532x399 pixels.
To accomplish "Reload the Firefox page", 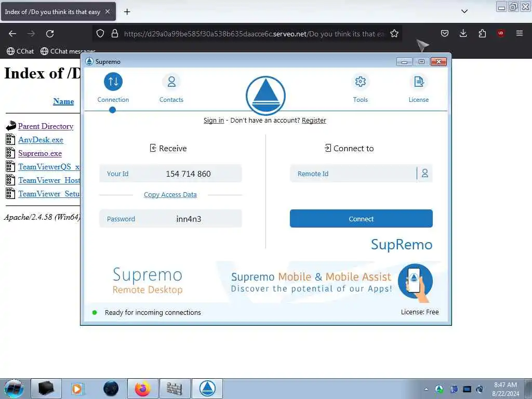I will pos(50,33).
